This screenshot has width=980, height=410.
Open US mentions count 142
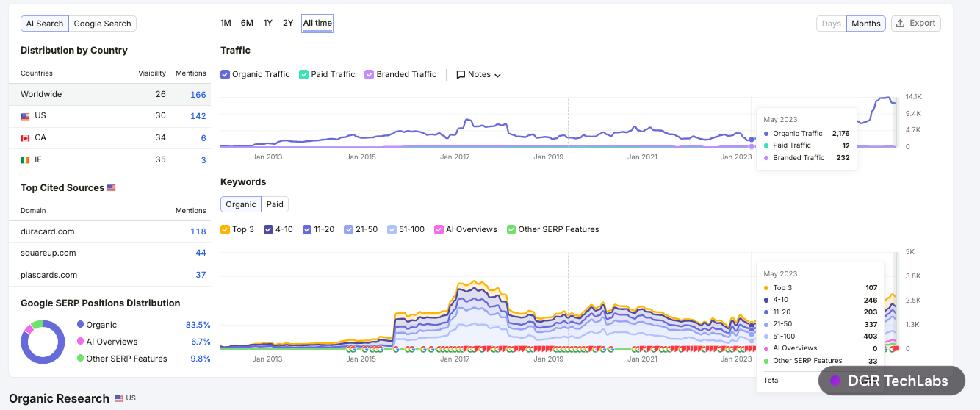(x=198, y=116)
